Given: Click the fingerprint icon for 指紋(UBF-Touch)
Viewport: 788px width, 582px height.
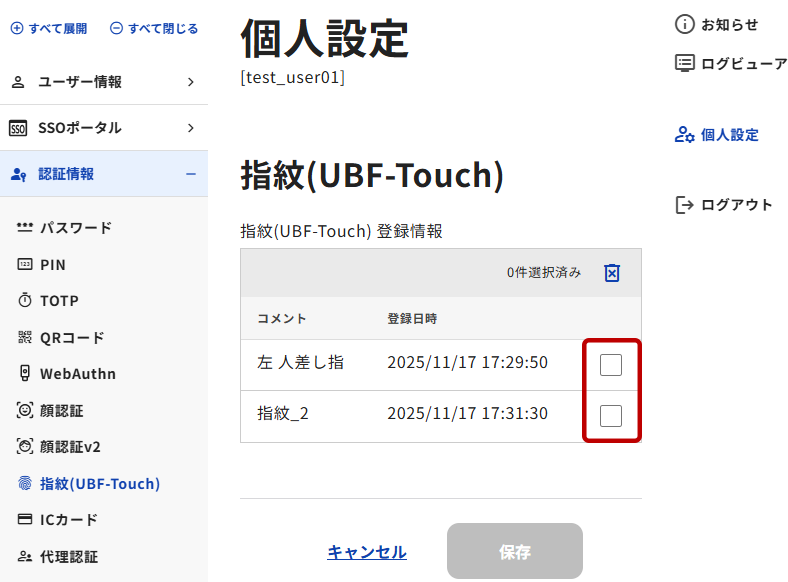Looking at the screenshot, I should 25,484.
